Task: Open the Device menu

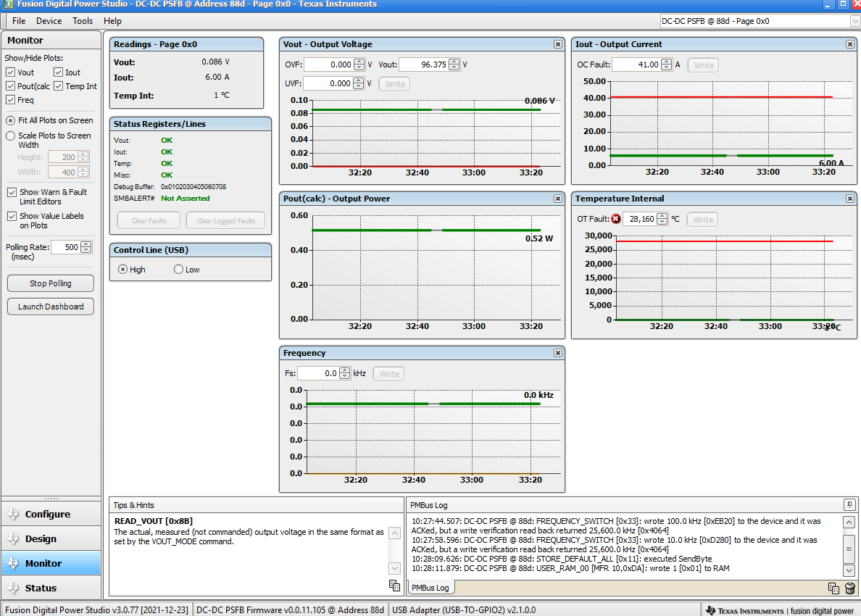Action: [x=49, y=21]
